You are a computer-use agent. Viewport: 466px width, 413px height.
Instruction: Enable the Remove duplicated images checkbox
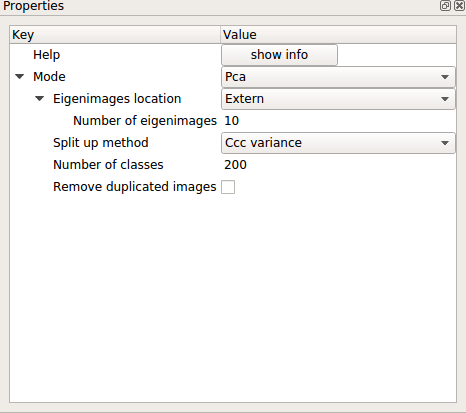coord(228,187)
